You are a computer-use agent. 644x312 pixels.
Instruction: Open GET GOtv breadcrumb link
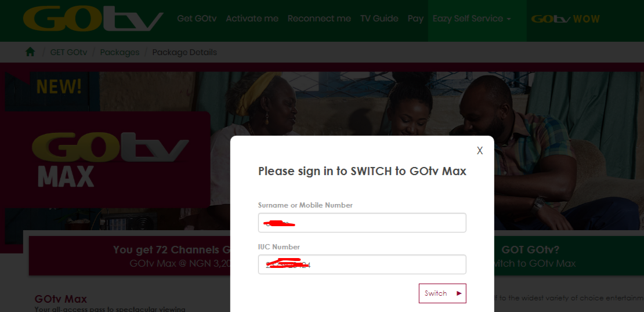tap(68, 53)
